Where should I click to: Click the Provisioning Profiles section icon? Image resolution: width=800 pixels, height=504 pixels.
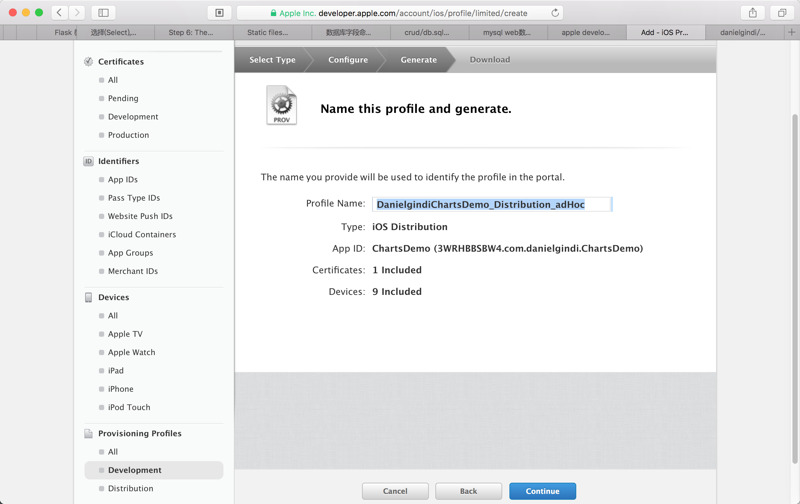pos(89,434)
